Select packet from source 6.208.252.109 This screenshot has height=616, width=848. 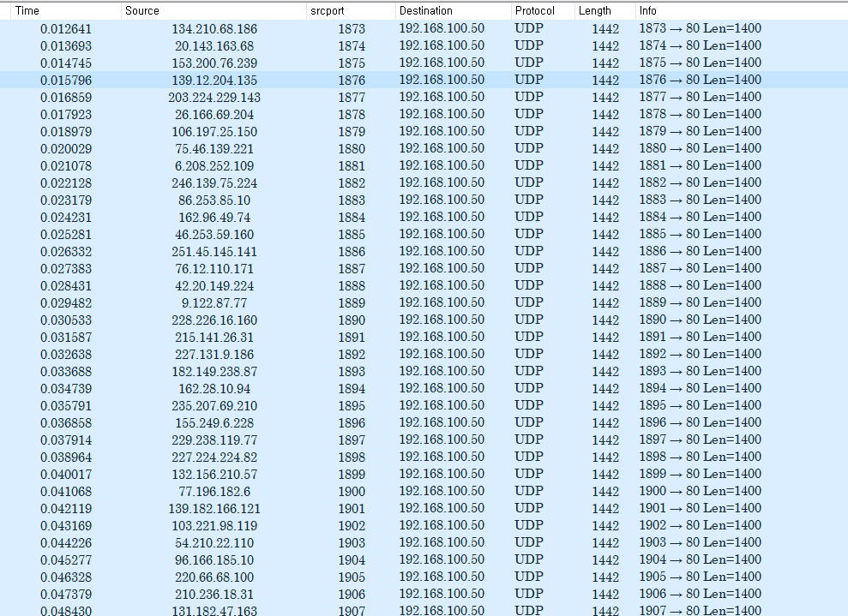(x=424, y=165)
